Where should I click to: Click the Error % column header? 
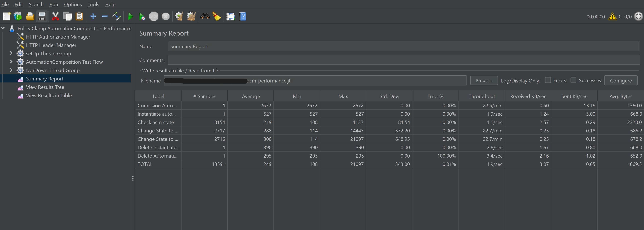click(x=435, y=96)
